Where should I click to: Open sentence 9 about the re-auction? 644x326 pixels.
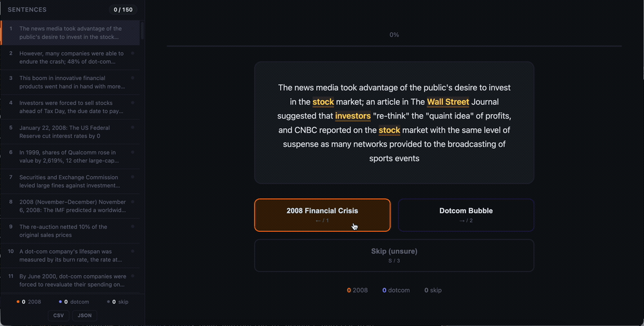tap(70, 231)
